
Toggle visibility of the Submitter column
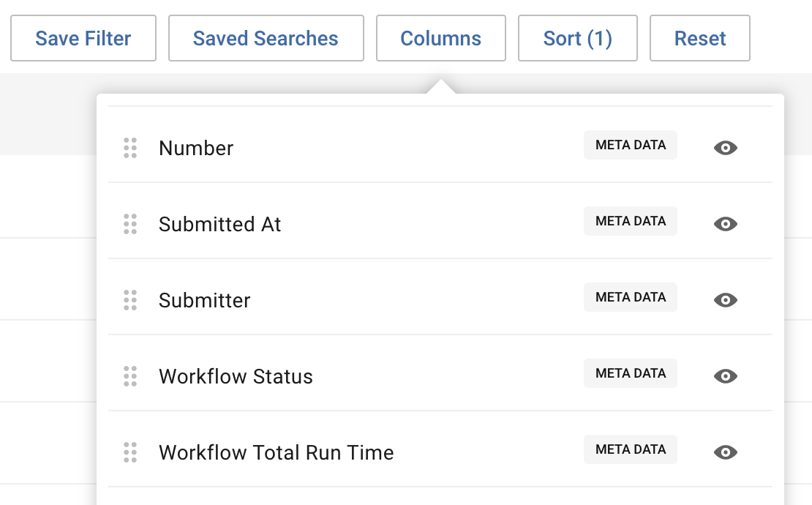click(725, 300)
